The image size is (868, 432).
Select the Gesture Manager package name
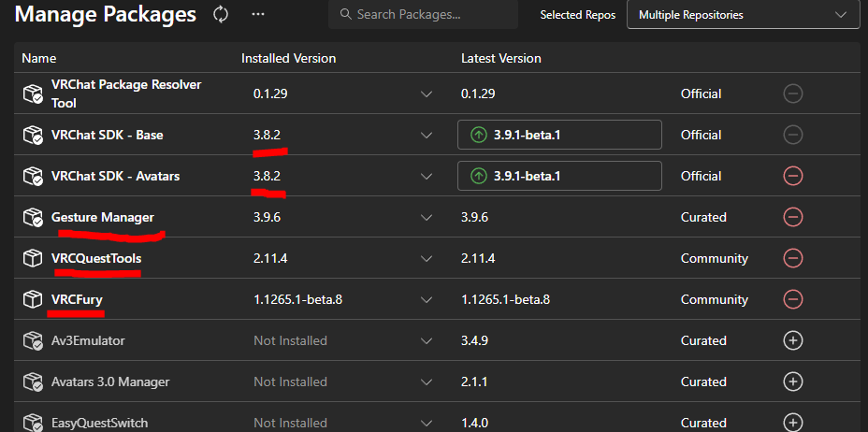click(x=102, y=217)
